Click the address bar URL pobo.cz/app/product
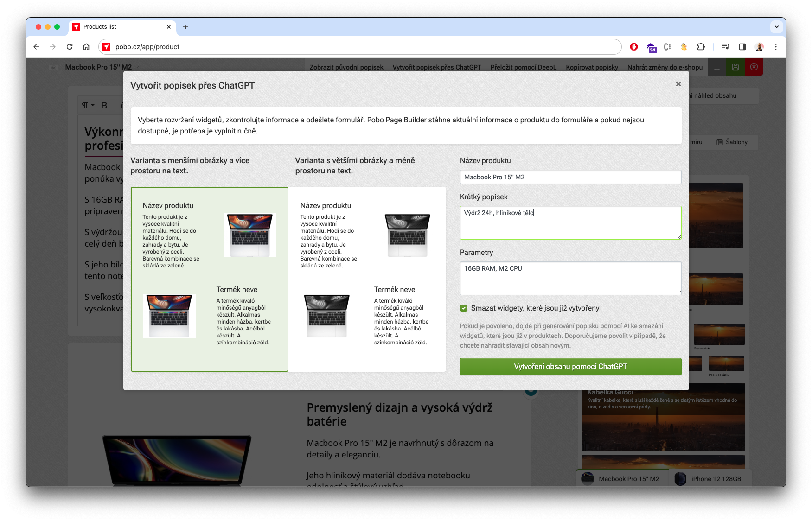Viewport: 812px width, 521px height. [x=147, y=47]
